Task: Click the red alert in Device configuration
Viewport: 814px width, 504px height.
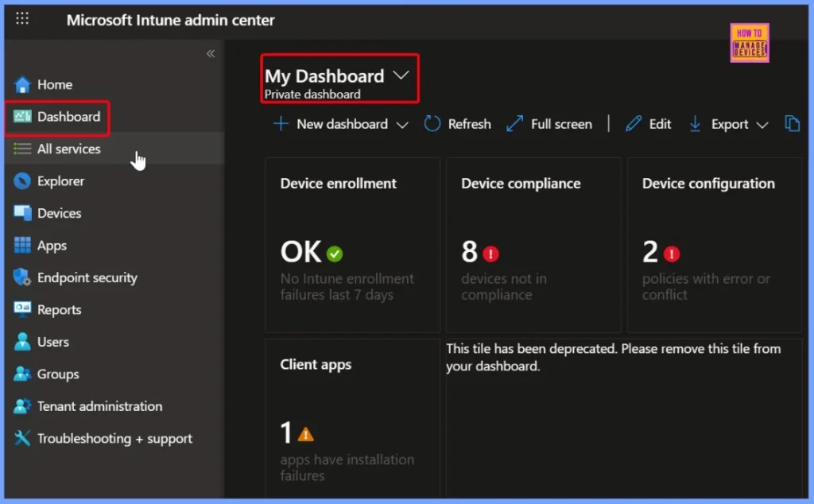Action: click(x=671, y=254)
